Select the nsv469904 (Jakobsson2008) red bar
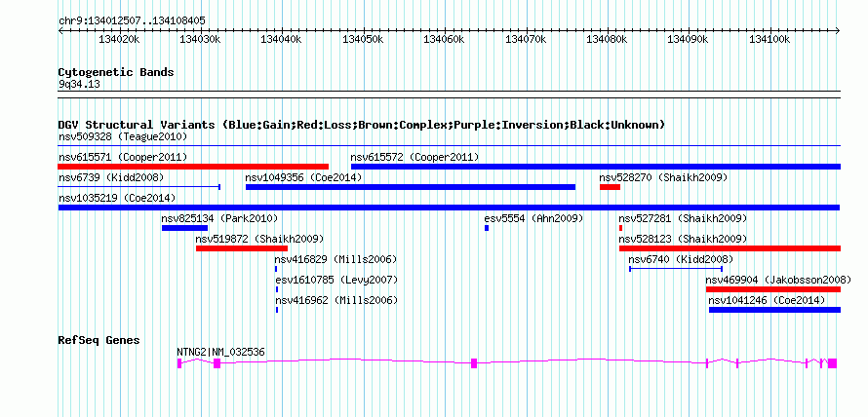 [x=773, y=289]
